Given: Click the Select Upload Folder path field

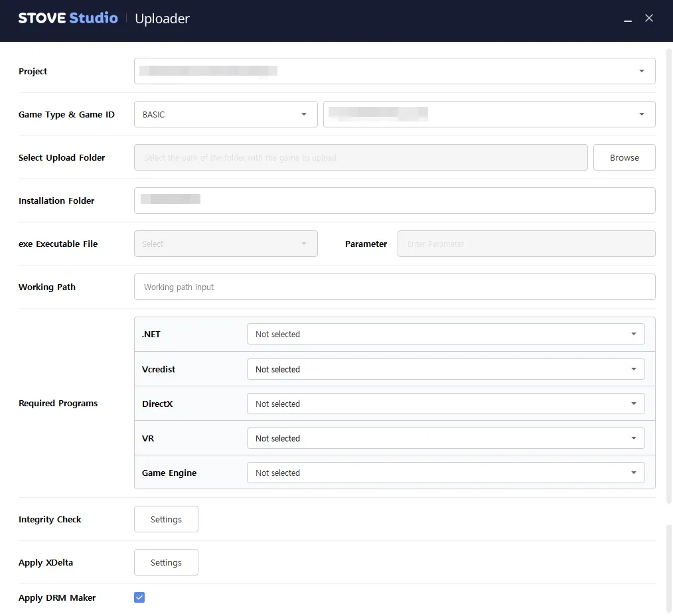Looking at the screenshot, I should (x=361, y=157).
